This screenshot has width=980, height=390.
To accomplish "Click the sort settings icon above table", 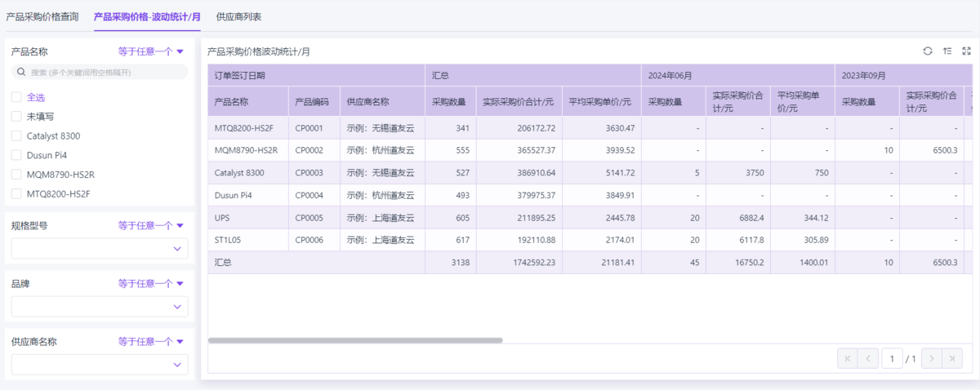I will click(x=947, y=51).
